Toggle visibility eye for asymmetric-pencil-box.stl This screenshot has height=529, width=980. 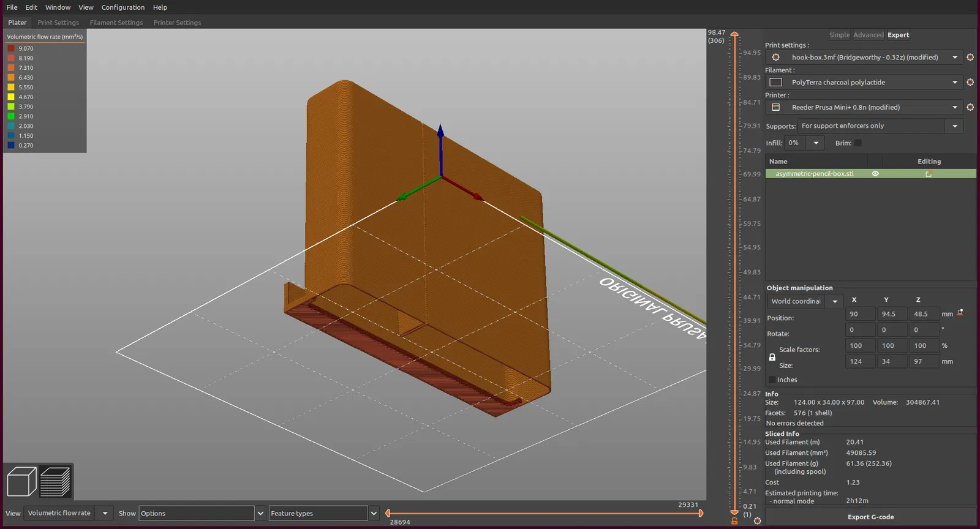pos(875,174)
